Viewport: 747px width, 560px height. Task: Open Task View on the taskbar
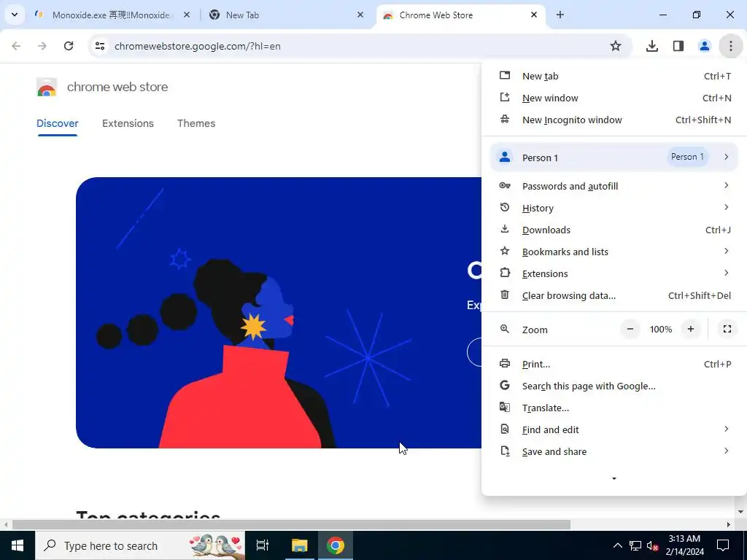pyautogui.click(x=263, y=545)
